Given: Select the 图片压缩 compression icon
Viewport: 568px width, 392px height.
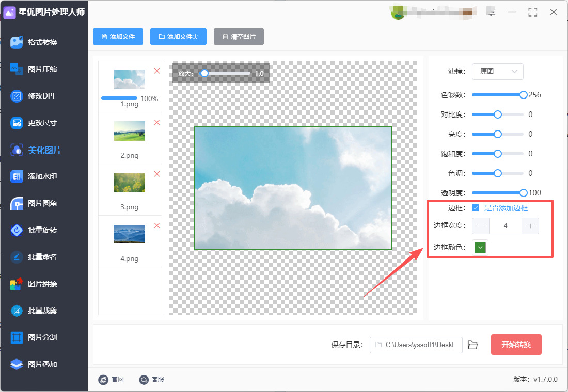Looking at the screenshot, I should [x=17, y=69].
